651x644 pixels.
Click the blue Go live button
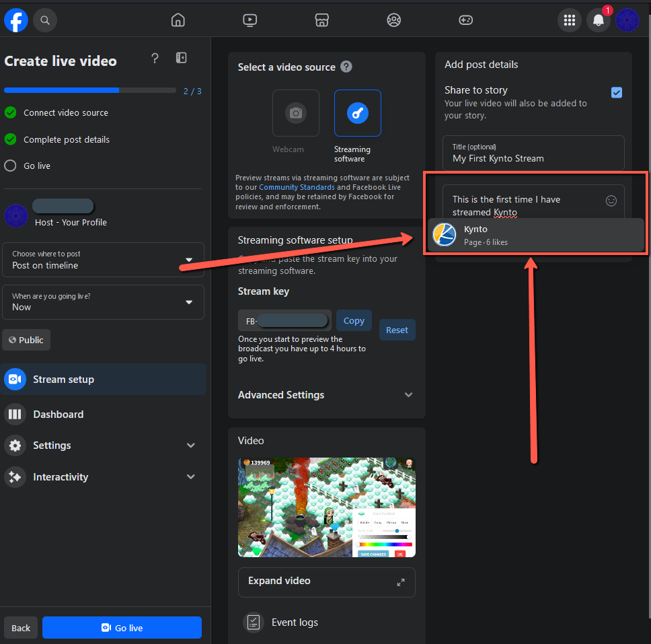(122, 627)
